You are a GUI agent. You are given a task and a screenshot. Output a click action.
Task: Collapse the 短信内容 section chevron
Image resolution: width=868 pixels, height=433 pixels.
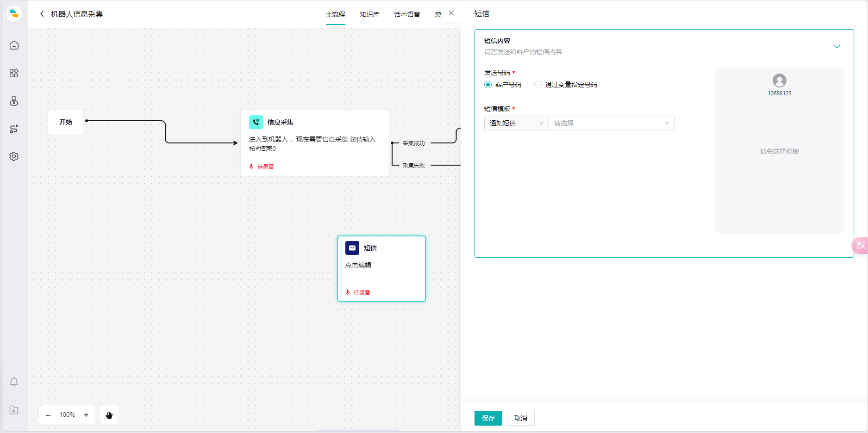837,46
